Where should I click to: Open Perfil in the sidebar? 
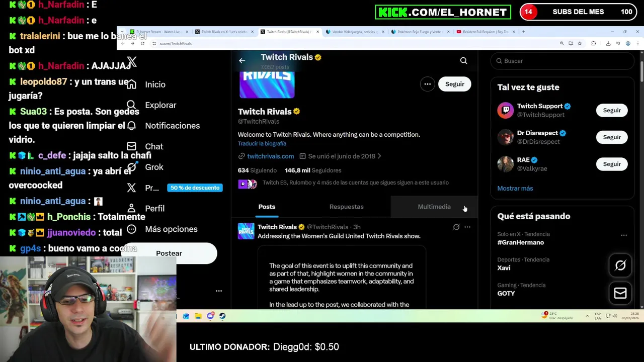pos(145,208)
